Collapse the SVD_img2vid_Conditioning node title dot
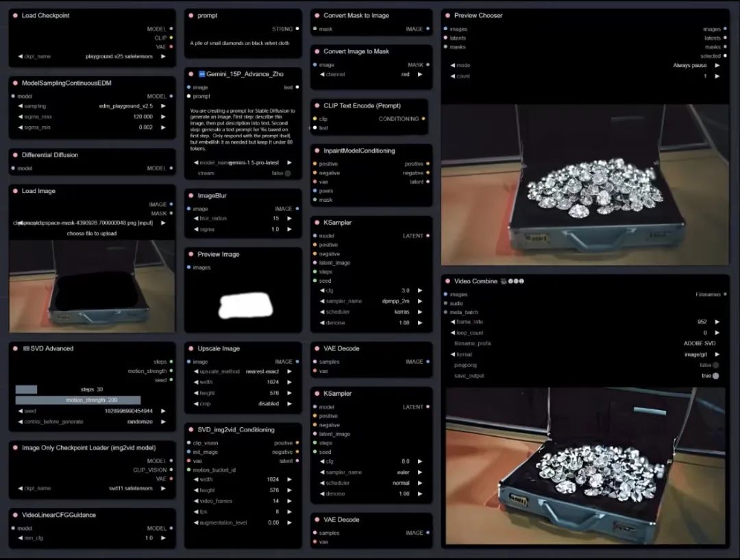The width and height of the screenshot is (740, 560). click(190, 429)
